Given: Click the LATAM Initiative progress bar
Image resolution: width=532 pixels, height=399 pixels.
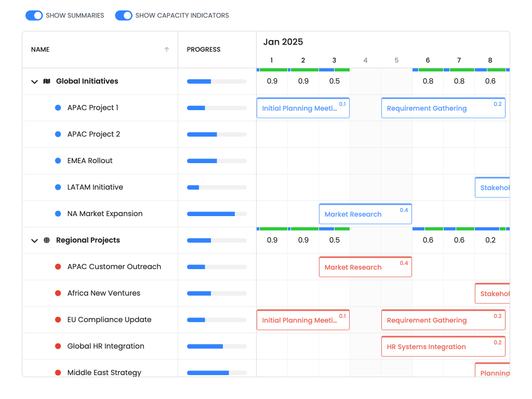Looking at the screenshot, I should click(217, 187).
